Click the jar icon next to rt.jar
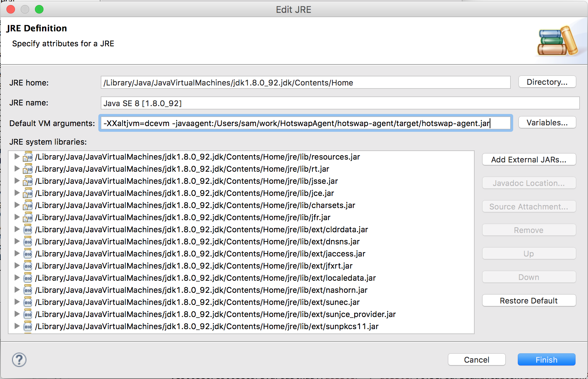This screenshot has height=379, width=588. coord(28,169)
